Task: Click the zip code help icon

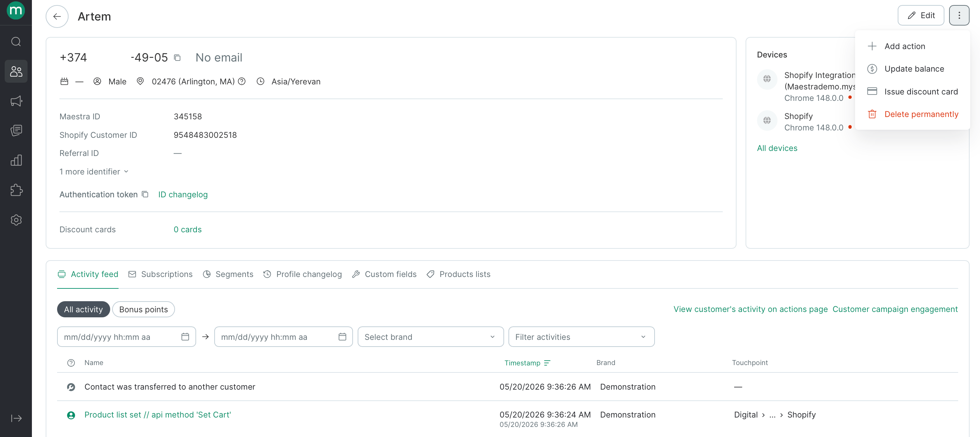Action: tap(241, 81)
